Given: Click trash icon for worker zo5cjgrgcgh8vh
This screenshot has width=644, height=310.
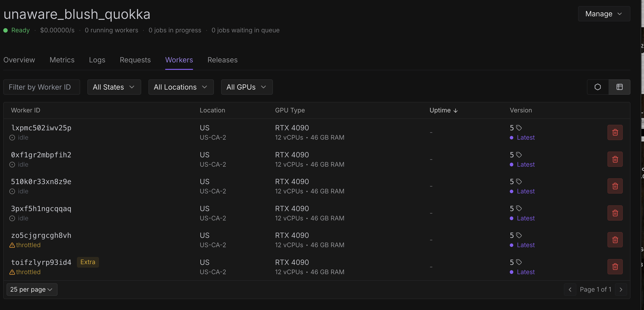Looking at the screenshot, I should 615,240.
